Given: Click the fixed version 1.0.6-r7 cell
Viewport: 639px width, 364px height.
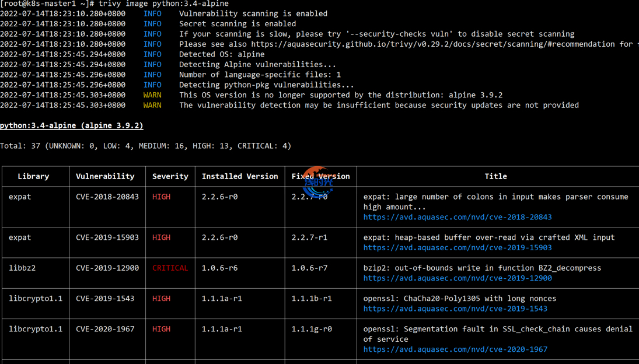Looking at the screenshot, I should click(x=309, y=268).
